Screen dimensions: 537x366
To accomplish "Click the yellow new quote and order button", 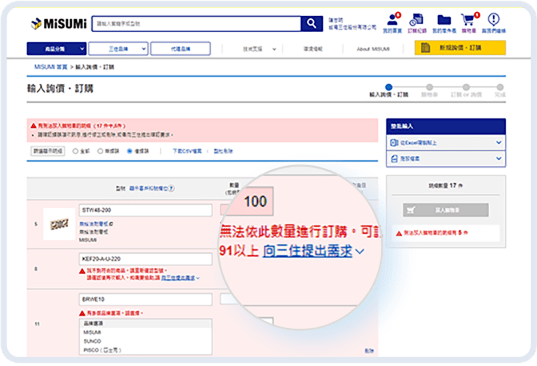I will [460, 48].
